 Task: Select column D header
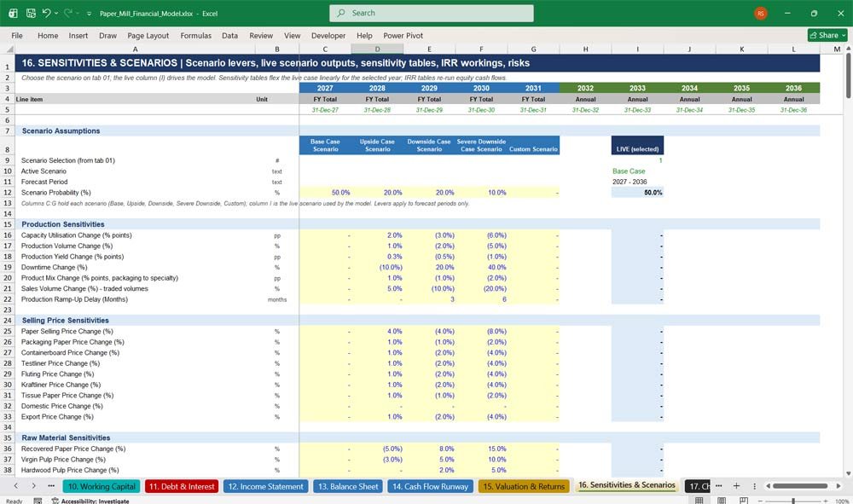[377, 49]
